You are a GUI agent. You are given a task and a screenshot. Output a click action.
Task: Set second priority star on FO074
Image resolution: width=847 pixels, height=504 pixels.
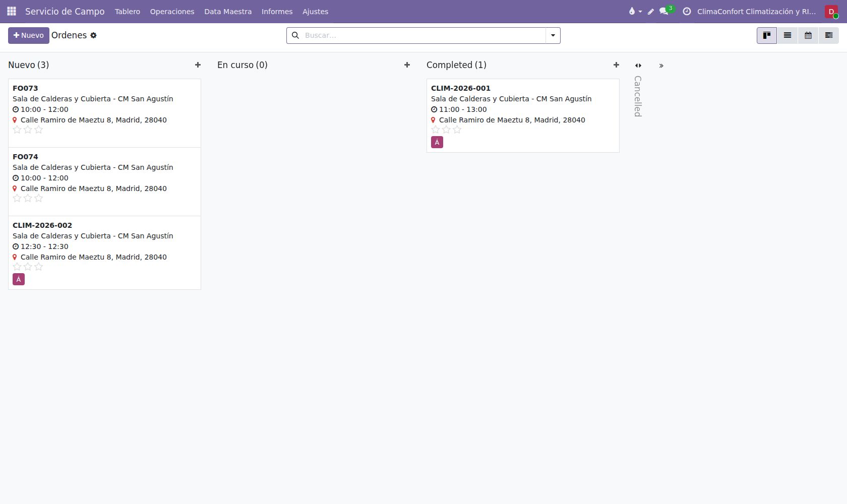pyautogui.click(x=28, y=199)
